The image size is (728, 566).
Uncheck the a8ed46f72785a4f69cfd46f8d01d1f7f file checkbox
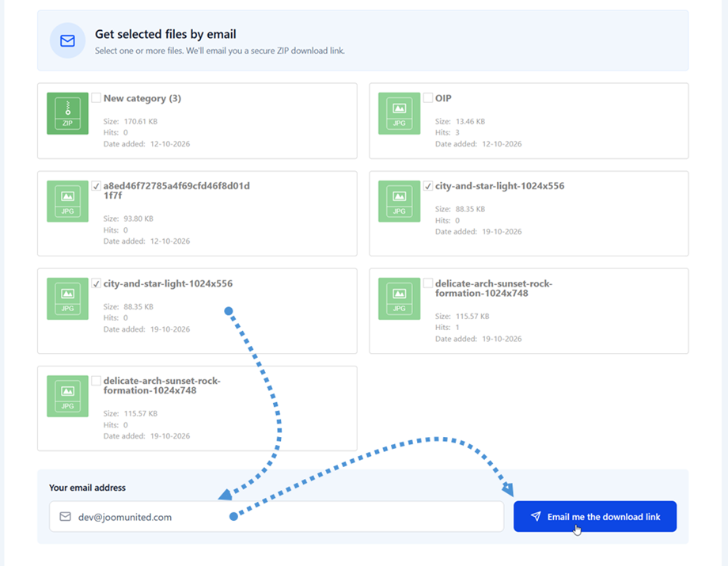click(96, 186)
